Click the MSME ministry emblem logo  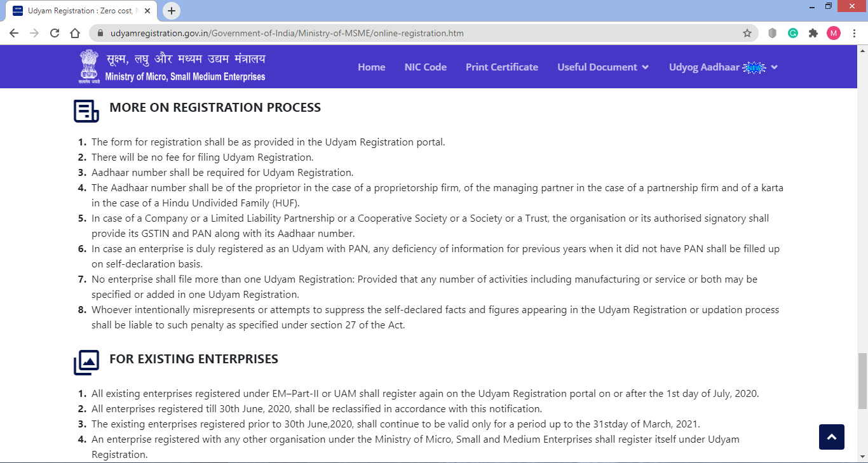[x=88, y=66]
